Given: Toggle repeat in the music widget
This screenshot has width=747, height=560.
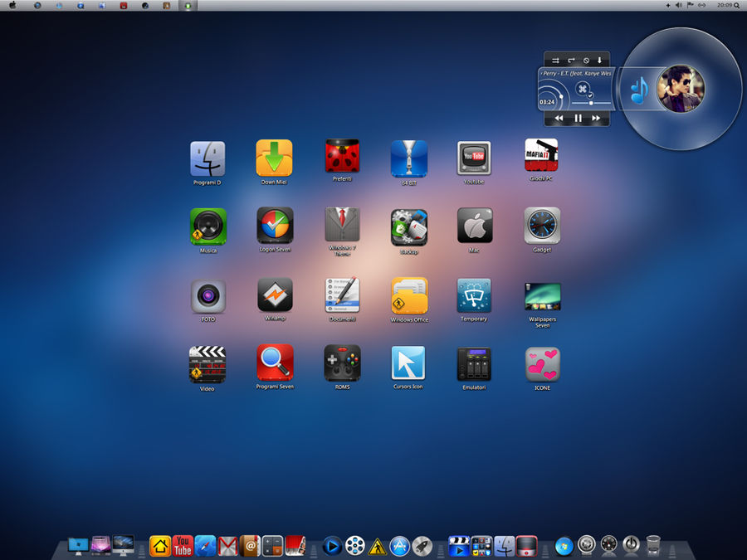Looking at the screenshot, I should tap(571, 61).
